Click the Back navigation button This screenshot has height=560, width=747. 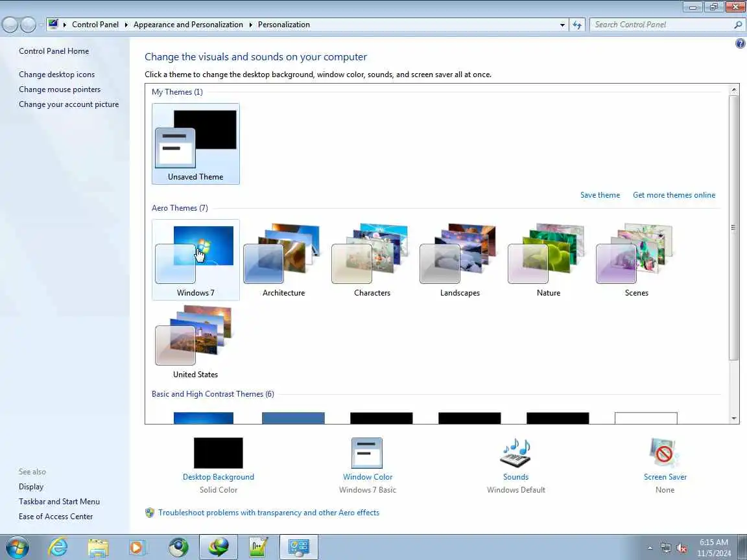[x=10, y=25]
